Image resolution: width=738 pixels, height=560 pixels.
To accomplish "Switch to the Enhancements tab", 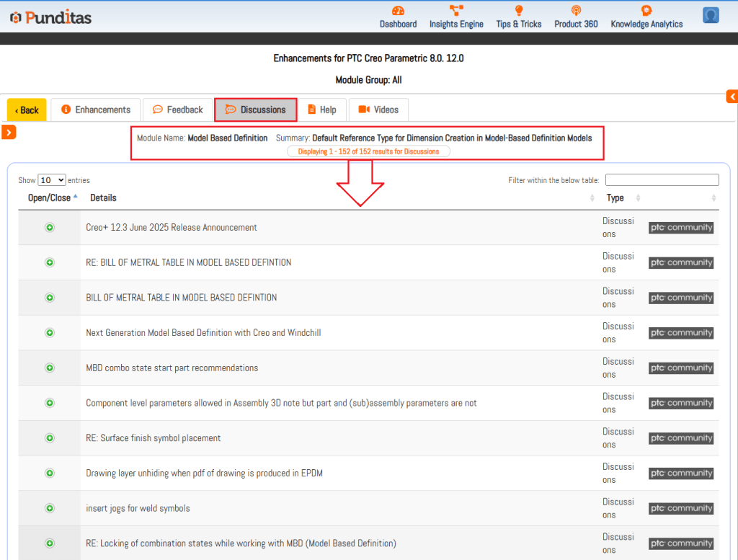I will 96,110.
